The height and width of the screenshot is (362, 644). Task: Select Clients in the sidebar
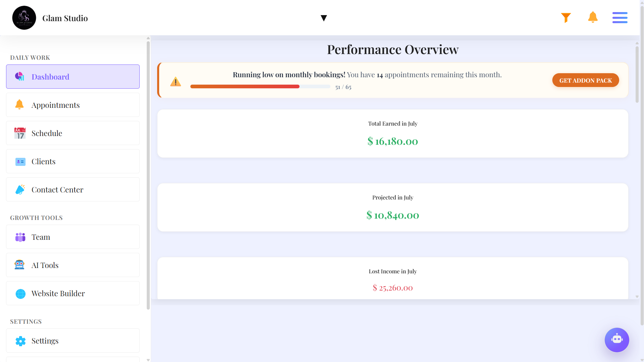73,161
